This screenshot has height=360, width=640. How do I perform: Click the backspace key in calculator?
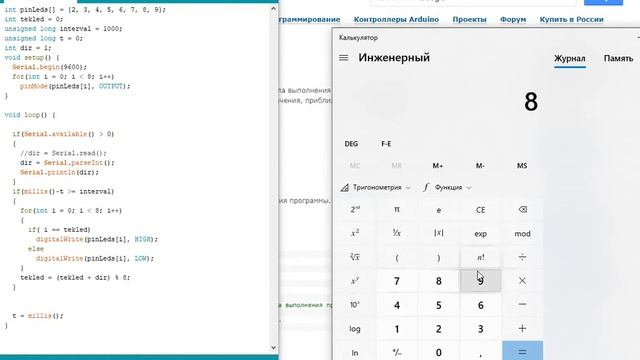tap(522, 209)
